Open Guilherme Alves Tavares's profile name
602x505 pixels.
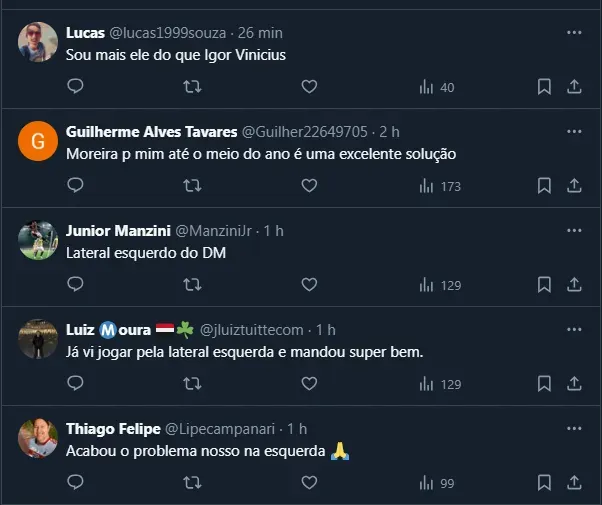pos(151,131)
